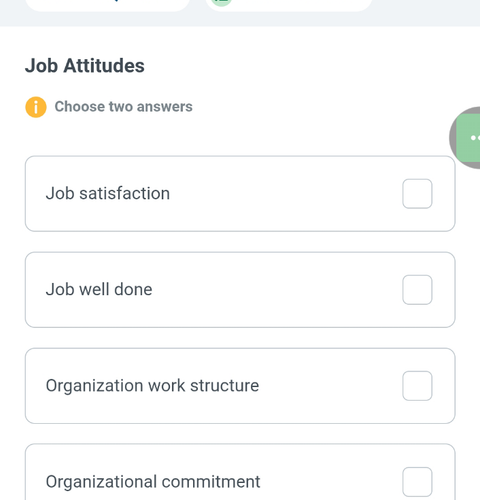Image resolution: width=480 pixels, height=500 pixels.
Task: Mark the Organizational commitment checkbox
Action: coord(417,482)
